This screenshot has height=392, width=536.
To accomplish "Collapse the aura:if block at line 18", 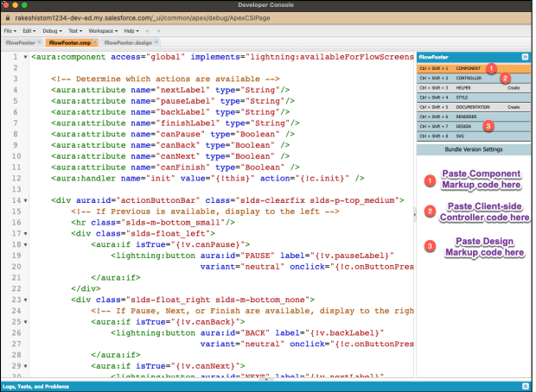I will point(27,244).
